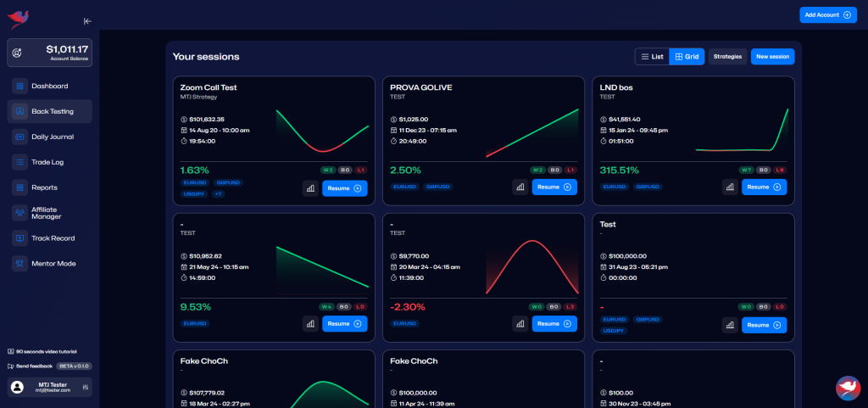Image resolution: width=868 pixels, height=408 pixels.
Task: Click the floating bird chat icon
Action: [848, 388]
